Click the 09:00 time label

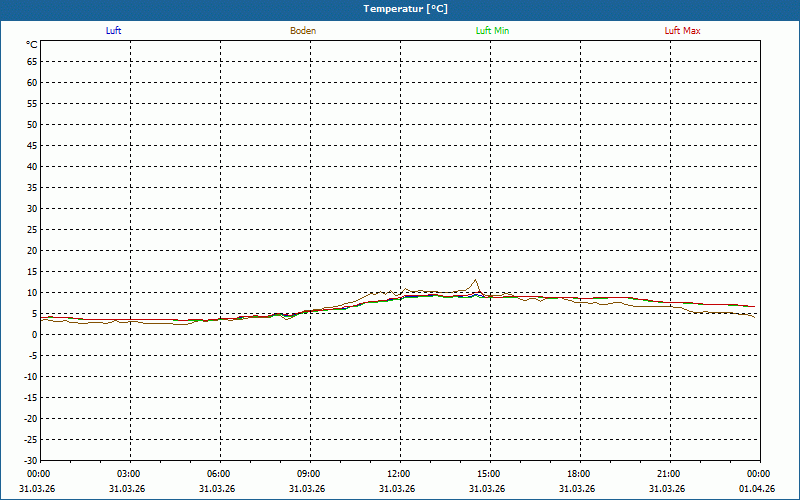(308, 474)
